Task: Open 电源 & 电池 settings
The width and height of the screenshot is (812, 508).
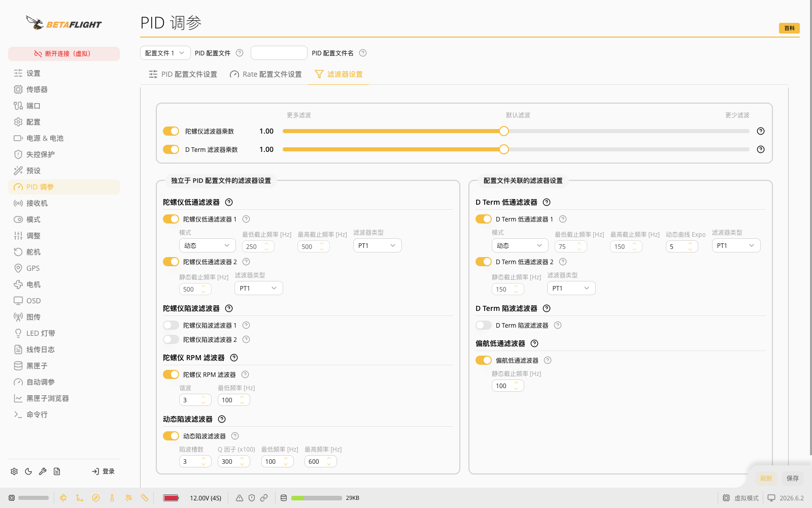Action: 64,138
